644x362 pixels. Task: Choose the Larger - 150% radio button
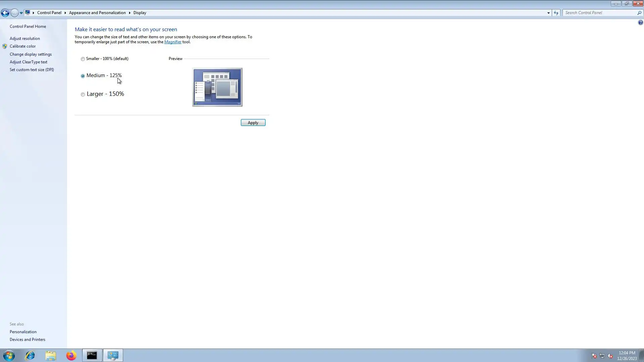click(83, 95)
